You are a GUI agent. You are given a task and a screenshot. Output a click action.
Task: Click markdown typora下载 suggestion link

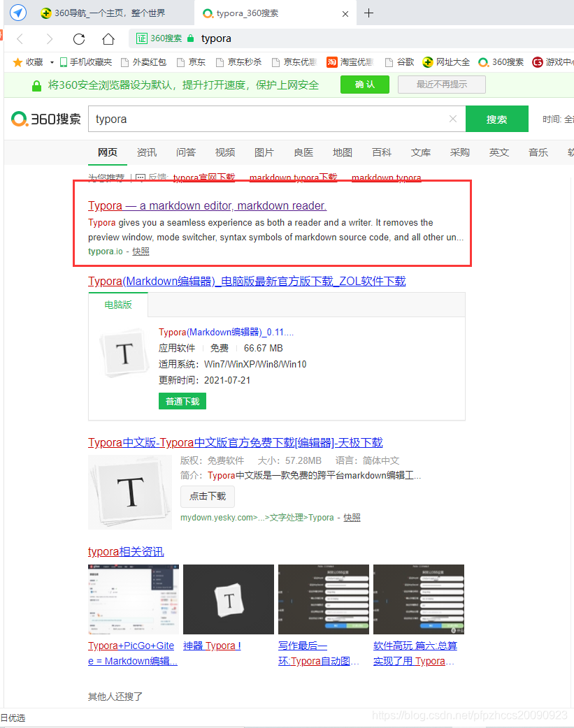tap(293, 177)
